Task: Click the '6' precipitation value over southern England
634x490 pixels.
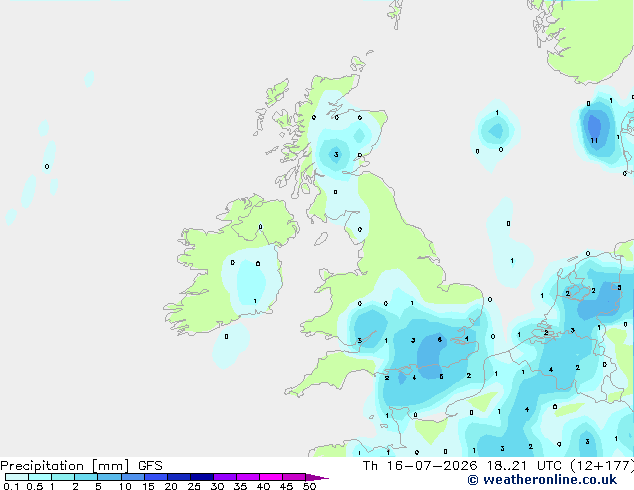Action: (x=440, y=340)
